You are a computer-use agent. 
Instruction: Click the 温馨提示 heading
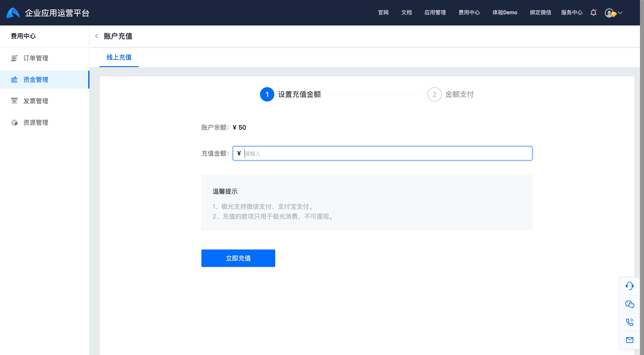(x=225, y=191)
